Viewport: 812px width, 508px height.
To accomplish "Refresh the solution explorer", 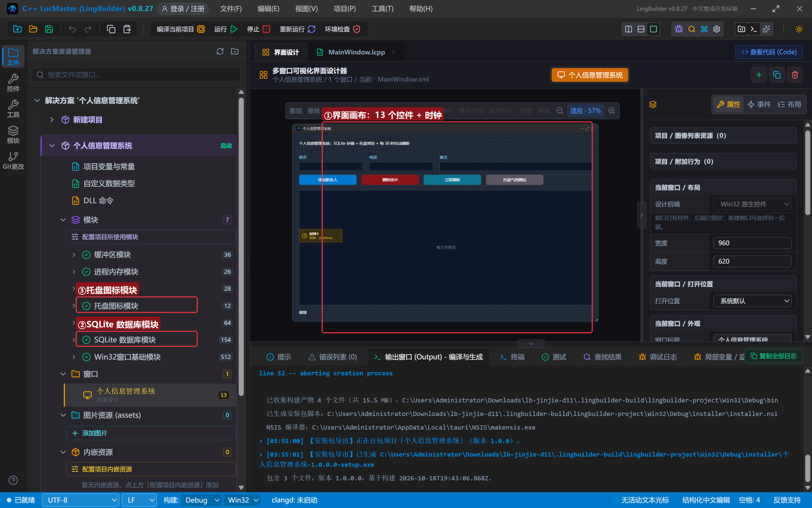I will click(220, 51).
